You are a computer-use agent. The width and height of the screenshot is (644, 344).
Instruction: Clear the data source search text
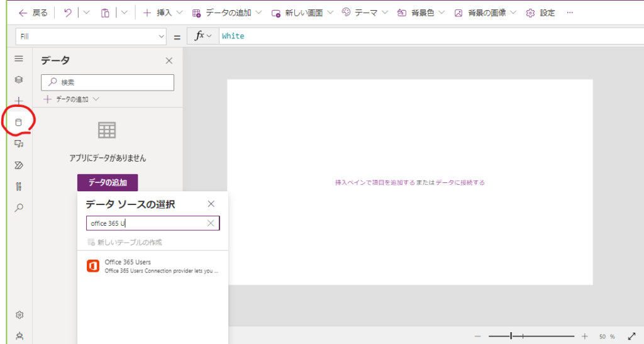[211, 223]
